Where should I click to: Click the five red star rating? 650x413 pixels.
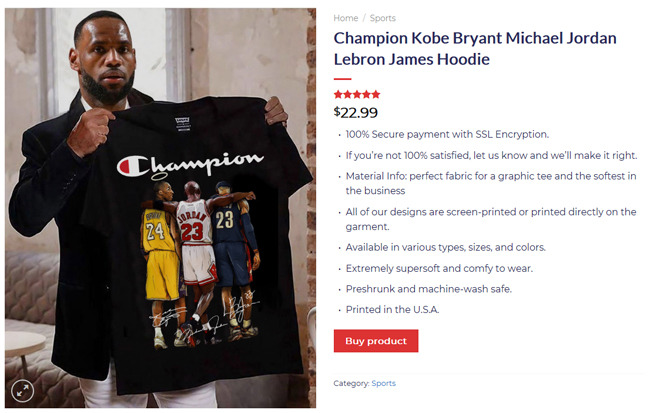pyautogui.click(x=357, y=95)
